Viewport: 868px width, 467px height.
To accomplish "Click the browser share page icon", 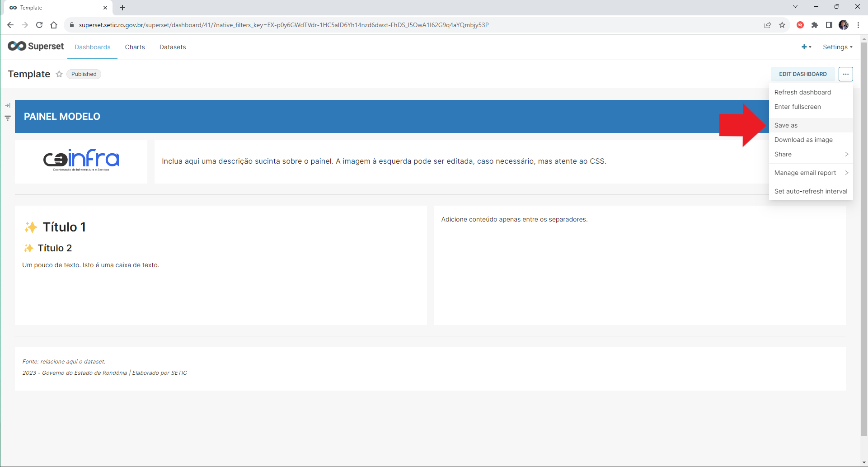I will click(768, 25).
